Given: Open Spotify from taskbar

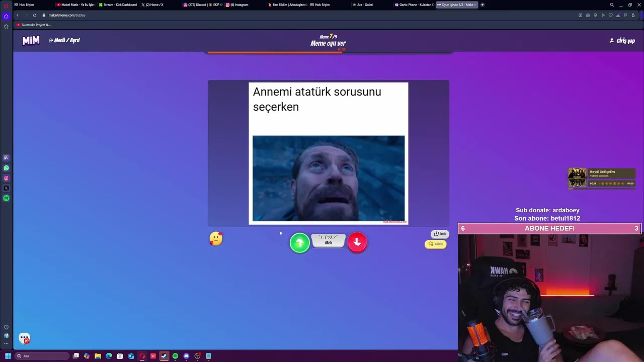Looking at the screenshot, I should click(175, 356).
